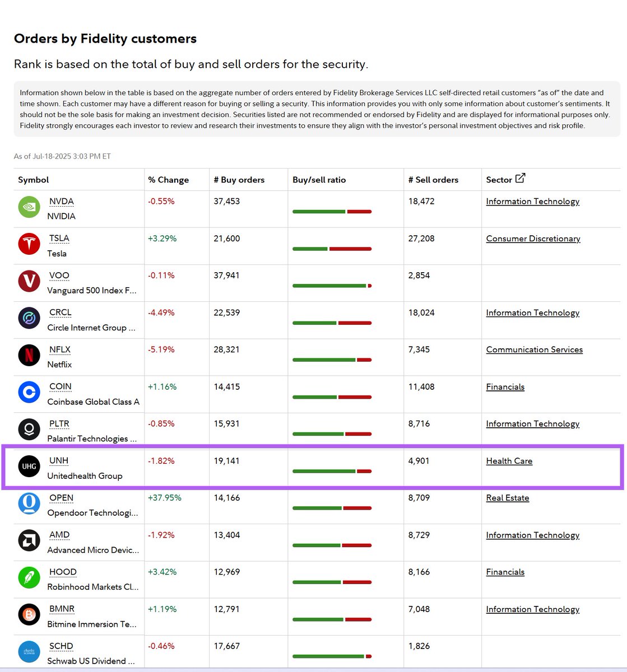
Task: Click the VOO buy/sell ratio bar
Action: [332, 286]
